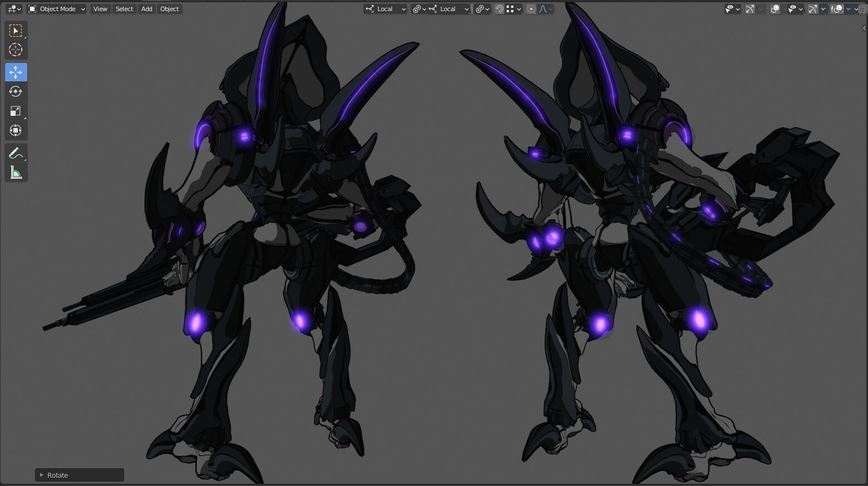Open the transform orientation Local dropdown
Screen dimensions: 868x486
click(385, 9)
